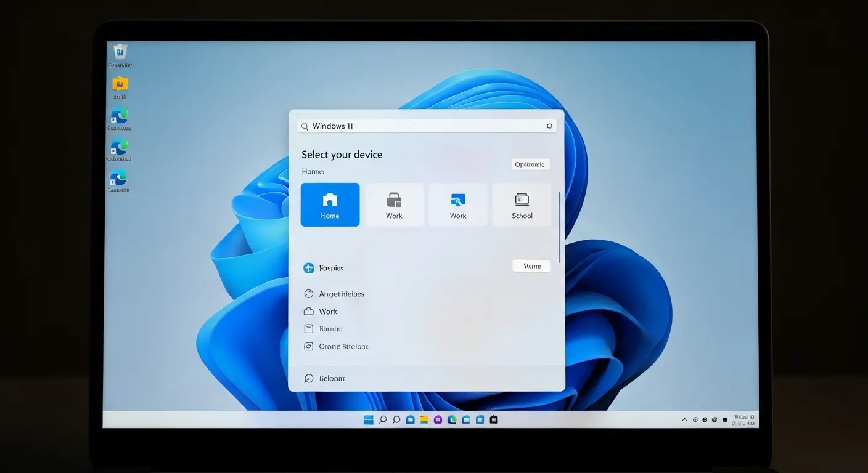Screen dimensions: 868x473
Task: Open the "Geleoarr" entry at the dialog bottom
Action: (x=325, y=378)
